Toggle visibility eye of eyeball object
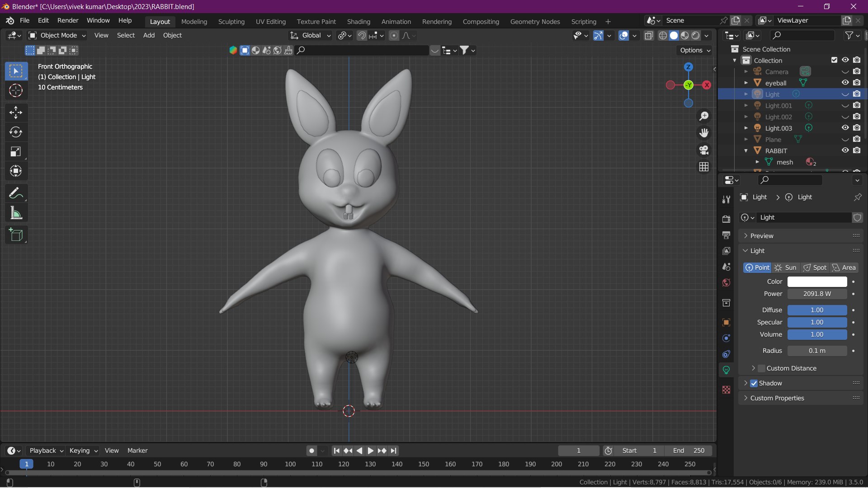 tap(845, 83)
